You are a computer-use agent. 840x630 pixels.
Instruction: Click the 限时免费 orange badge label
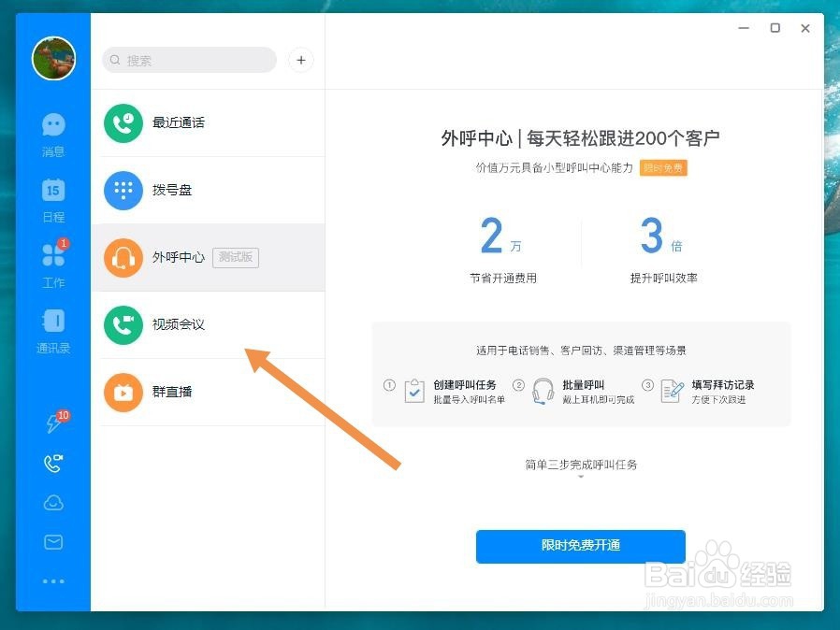click(x=663, y=168)
